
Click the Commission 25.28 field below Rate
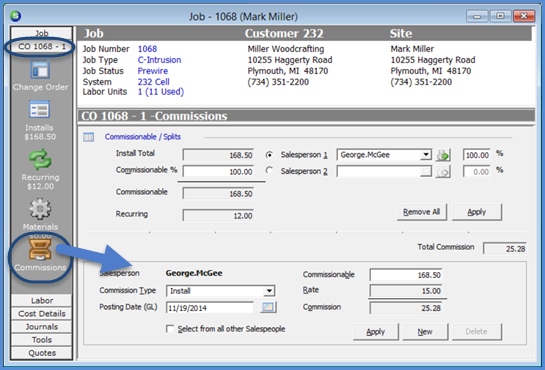pyautogui.click(x=406, y=308)
